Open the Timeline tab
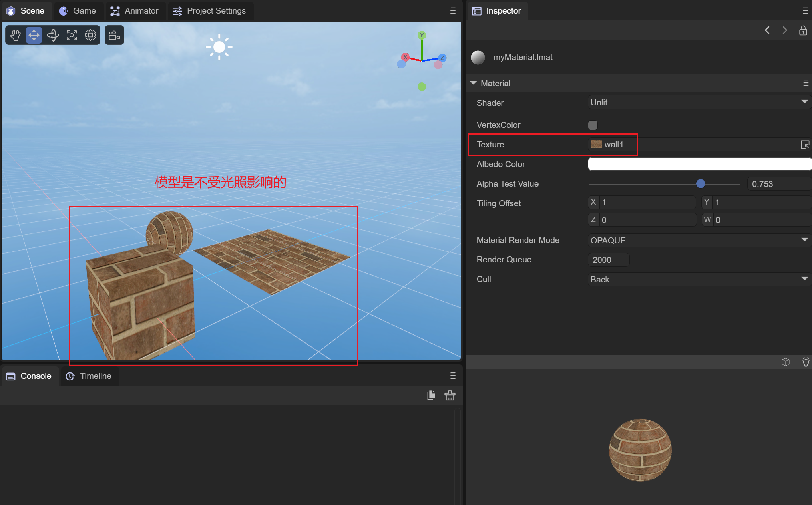 tap(89, 376)
